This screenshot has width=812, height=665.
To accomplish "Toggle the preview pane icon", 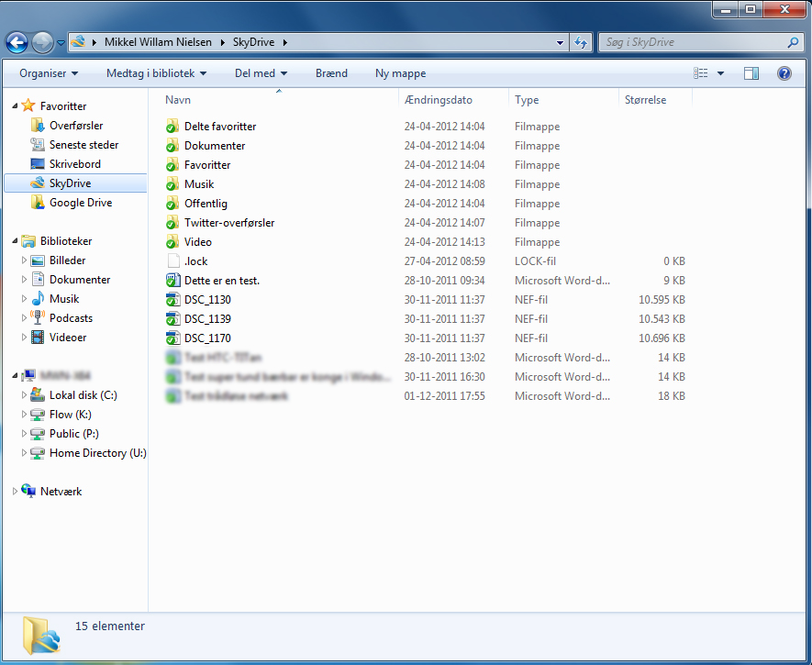I will 751,73.
